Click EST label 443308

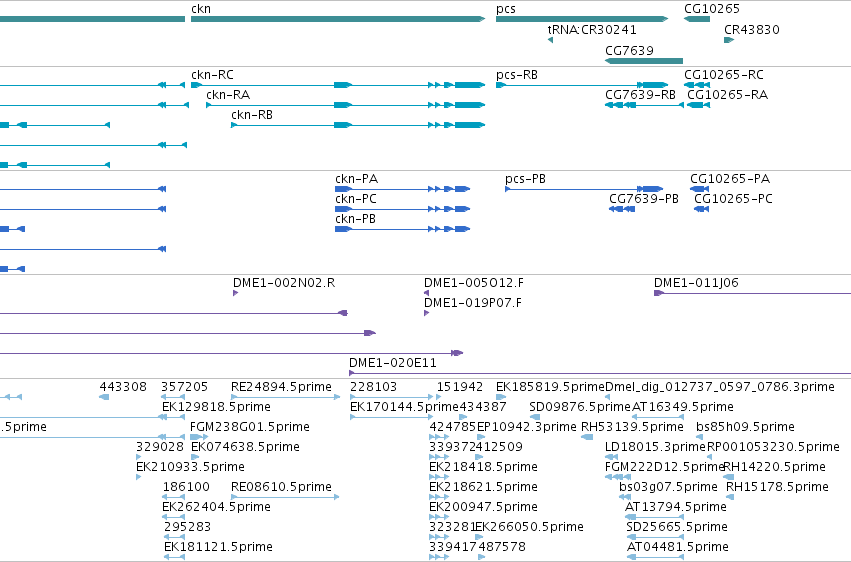pyautogui.click(x=123, y=387)
